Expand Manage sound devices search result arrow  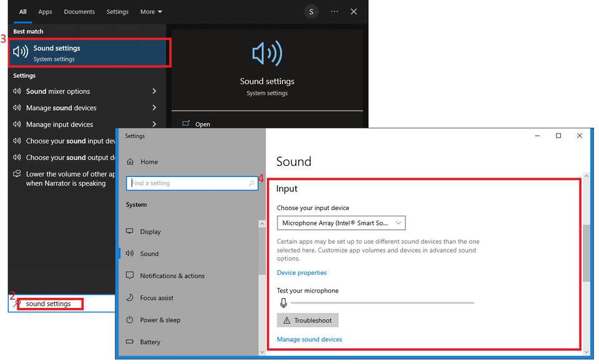(154, 108)
